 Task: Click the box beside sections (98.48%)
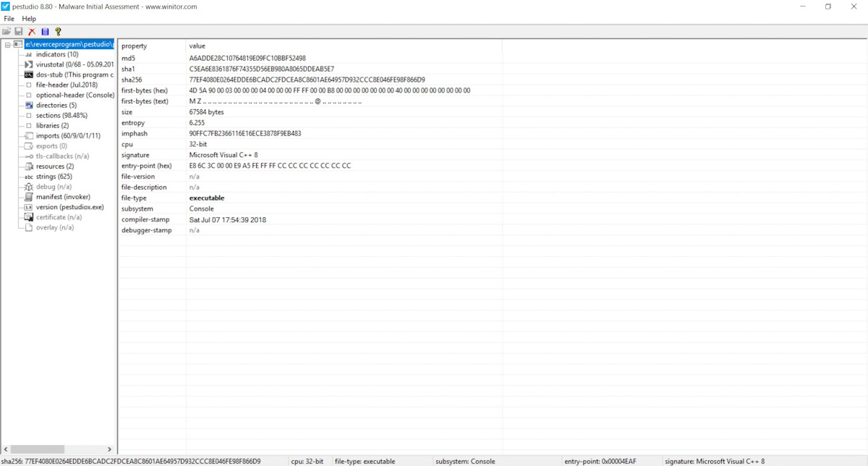coord(29,116)
